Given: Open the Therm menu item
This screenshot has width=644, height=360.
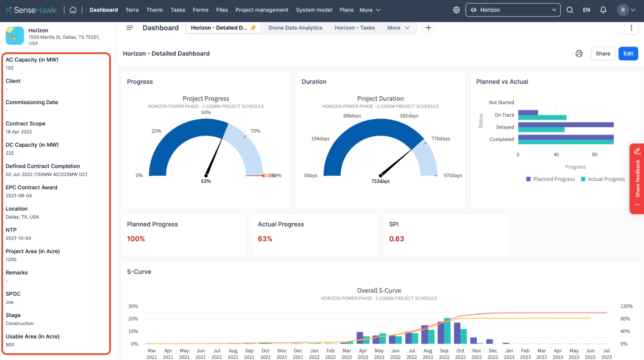Looking at the screenshot, I should (155, 10).
